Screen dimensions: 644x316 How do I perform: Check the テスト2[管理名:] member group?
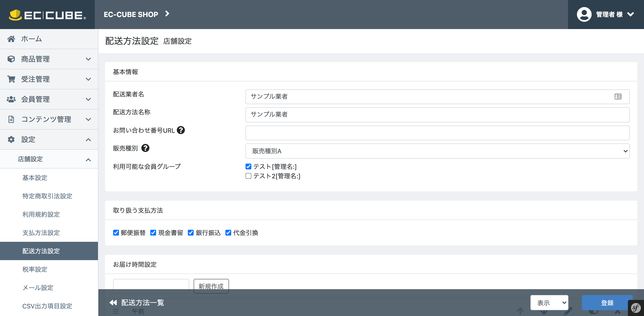point(248,176)
